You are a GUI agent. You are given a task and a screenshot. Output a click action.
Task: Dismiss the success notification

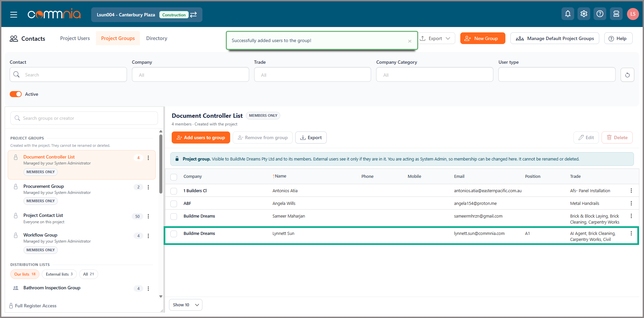coord(410,41)
